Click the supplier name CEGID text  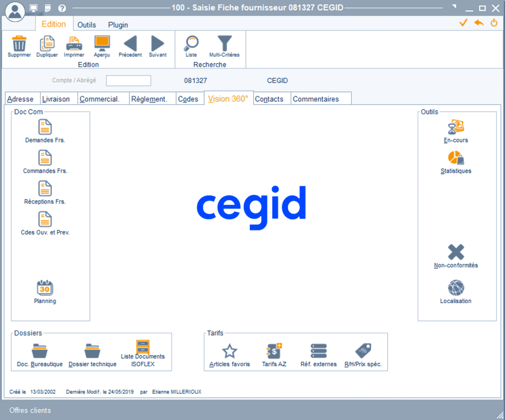[277, 80]
